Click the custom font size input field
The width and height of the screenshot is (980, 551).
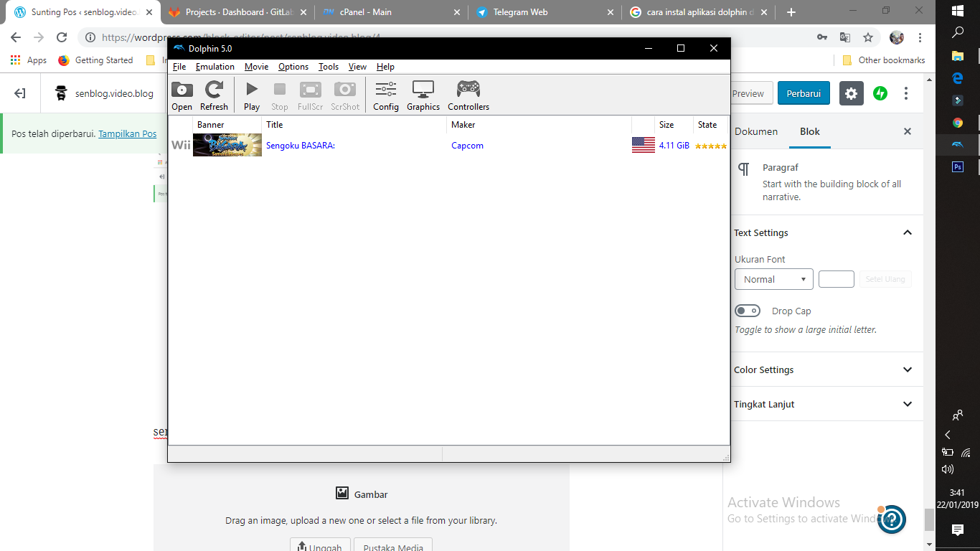click(836, 279)
